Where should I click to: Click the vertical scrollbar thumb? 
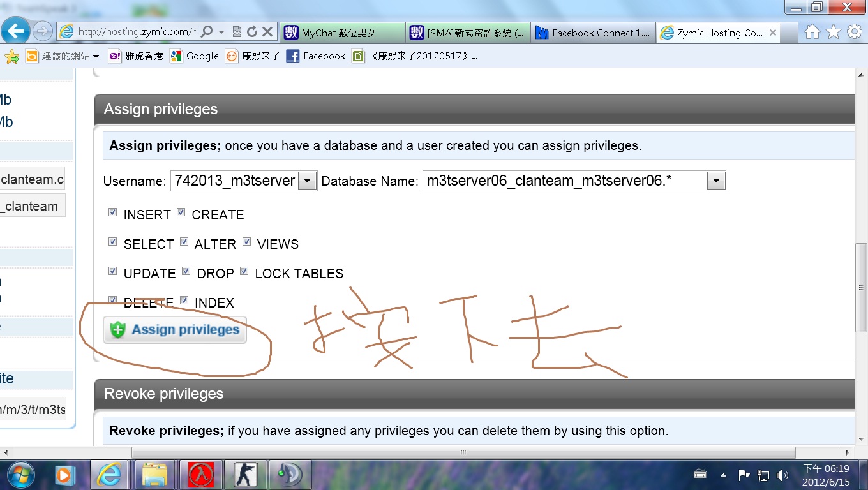(861, 287)
